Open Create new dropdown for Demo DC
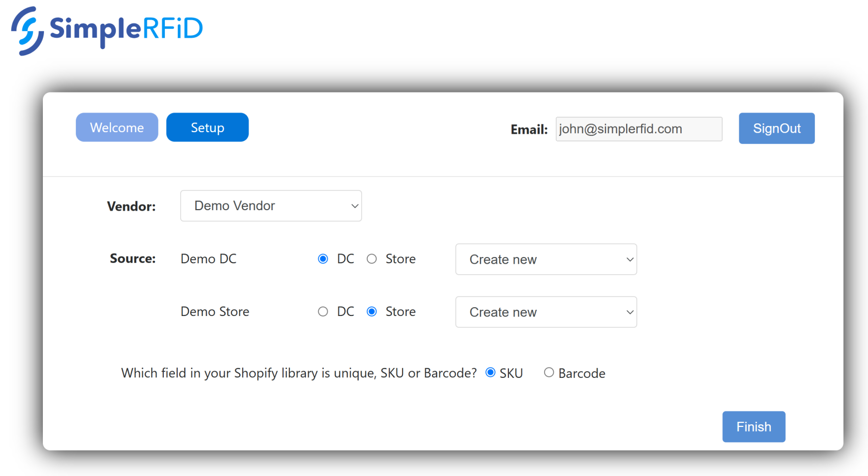868x476 pixels. click(x=546, y=259)
